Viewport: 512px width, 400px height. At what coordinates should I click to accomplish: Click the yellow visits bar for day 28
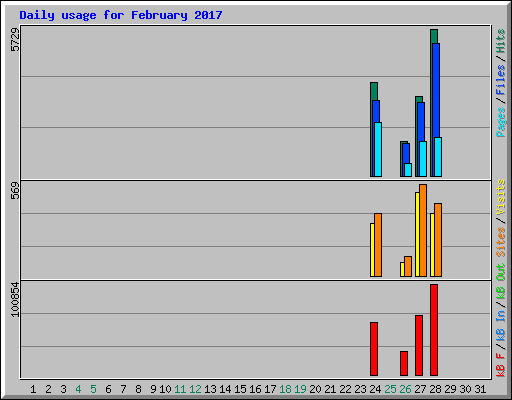coord(432,245)
